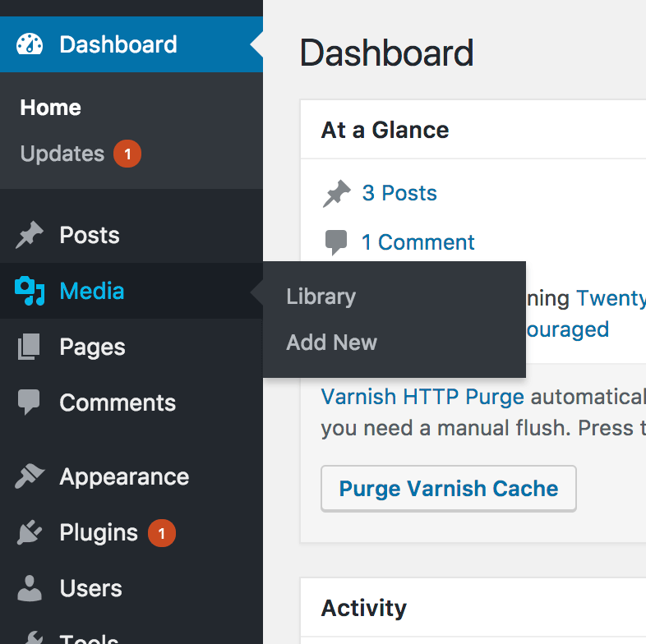
Task: Open the Updates submenu item
Action: (x=62, y=154)
